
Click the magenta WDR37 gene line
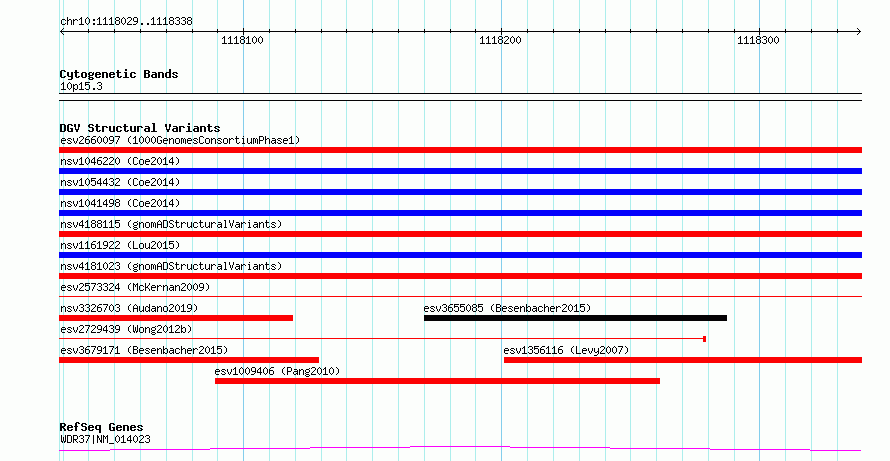tap(460, 449)
